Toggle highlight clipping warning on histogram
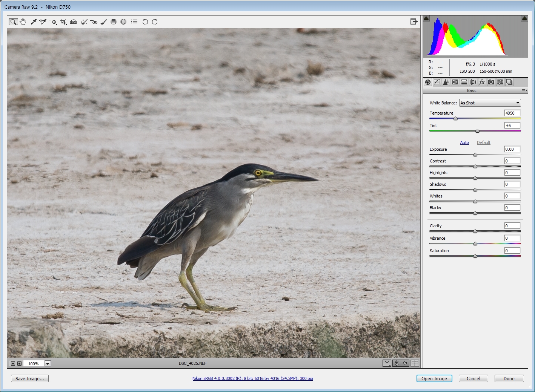535x392 pixels. pos(524,18)
